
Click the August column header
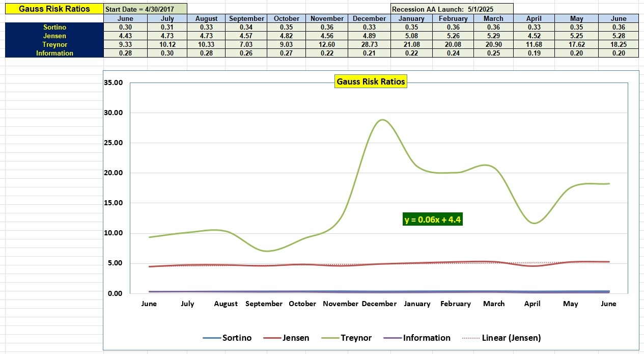[x=206, y=18]
